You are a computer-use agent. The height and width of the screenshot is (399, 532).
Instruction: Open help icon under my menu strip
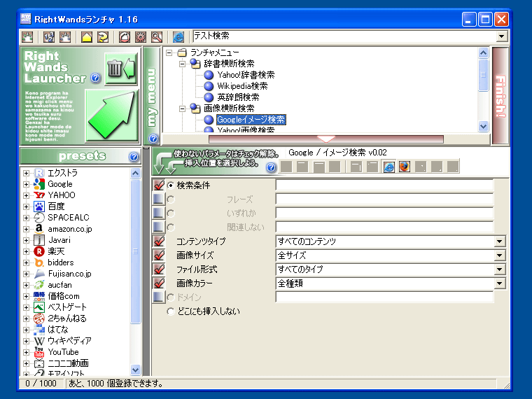[153, 139]
